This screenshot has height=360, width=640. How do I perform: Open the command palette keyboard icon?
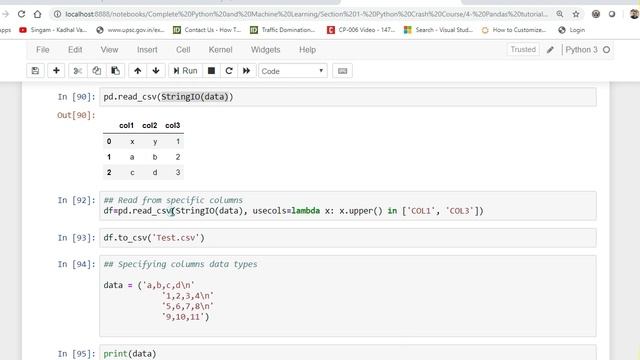pos(342,71)
